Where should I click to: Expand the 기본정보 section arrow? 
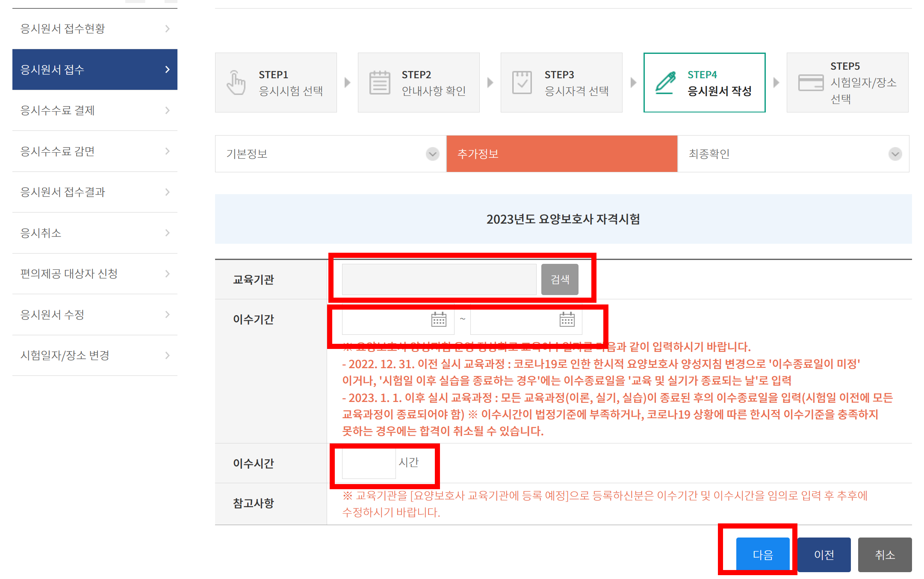433,154
